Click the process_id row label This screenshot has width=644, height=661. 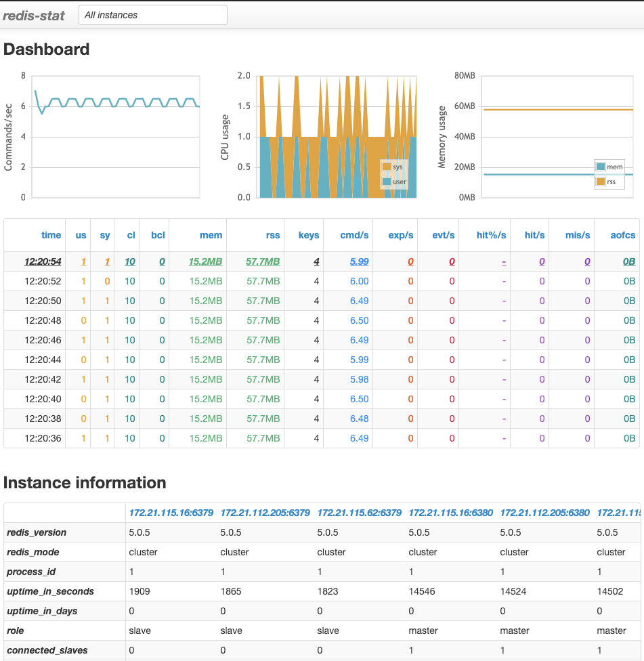[31, 572]
